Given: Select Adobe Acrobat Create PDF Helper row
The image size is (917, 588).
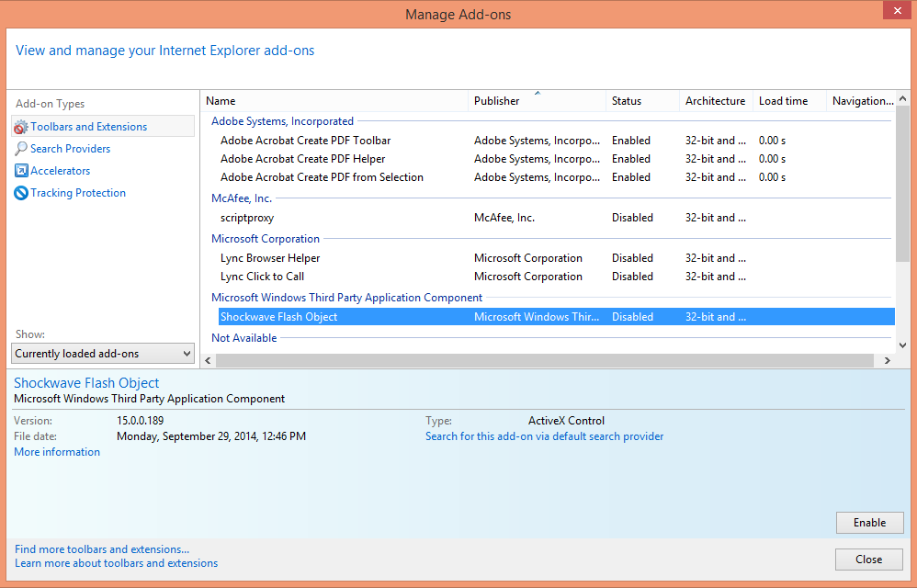Looking at the screenshot, I should pos(556,159).
